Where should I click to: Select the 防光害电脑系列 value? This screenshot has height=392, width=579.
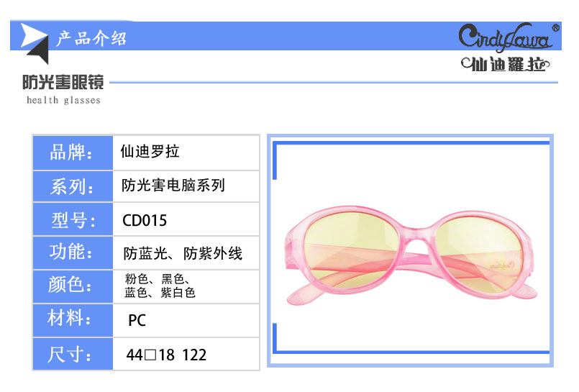173,185
